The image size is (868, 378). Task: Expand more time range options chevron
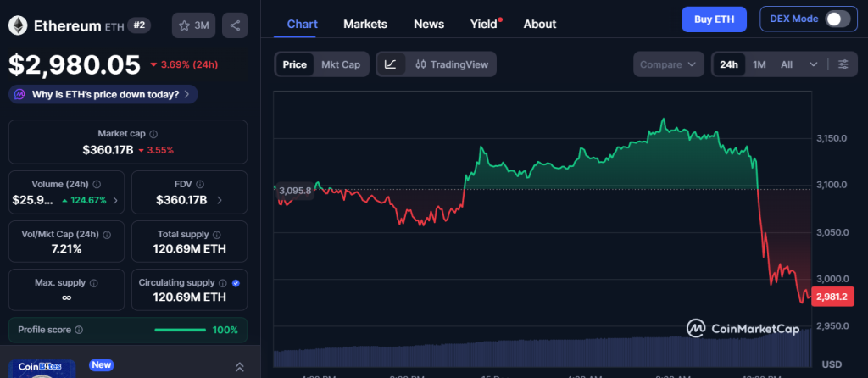[813, 64]
